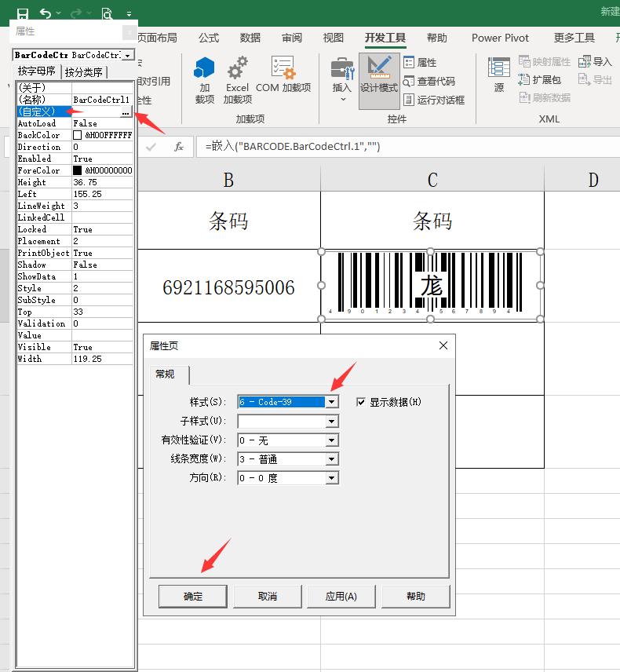Open the 子样式 substyle dropdown

point(332,422)
